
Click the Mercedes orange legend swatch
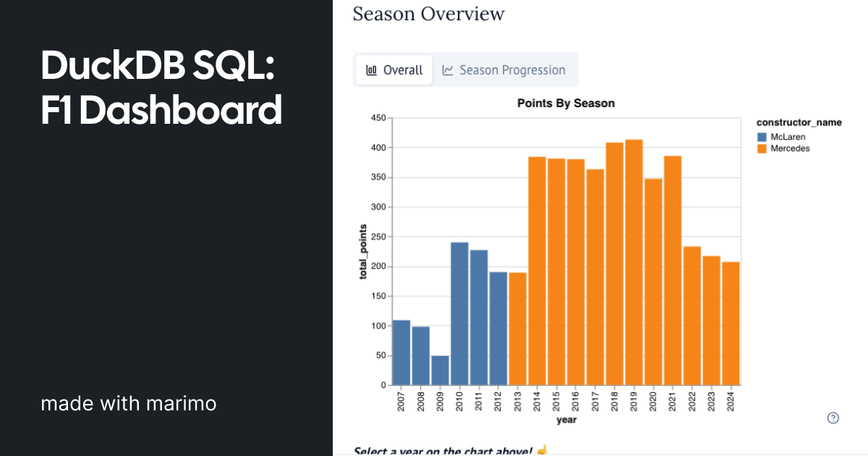tap(761, 148)
